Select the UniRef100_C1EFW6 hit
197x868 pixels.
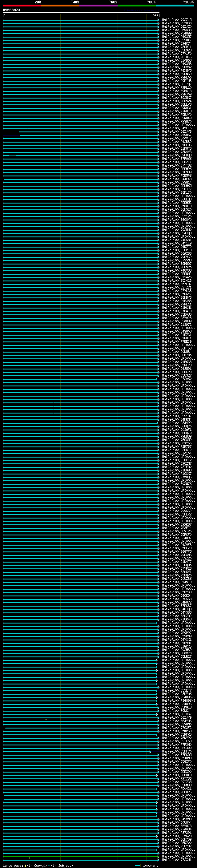[177, 145]
